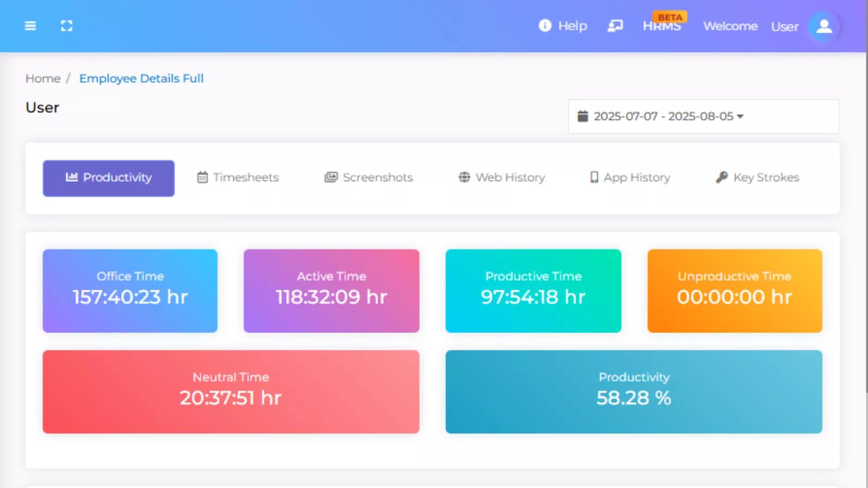Click the dropdown arrow next to the dates
Screen dimensions: 868x488
742,116
